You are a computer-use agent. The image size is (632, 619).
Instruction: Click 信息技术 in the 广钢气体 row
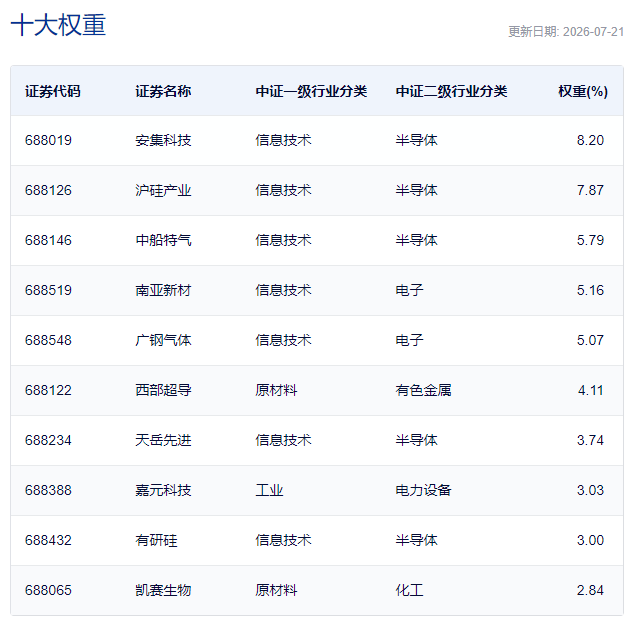tap(283, 340)
